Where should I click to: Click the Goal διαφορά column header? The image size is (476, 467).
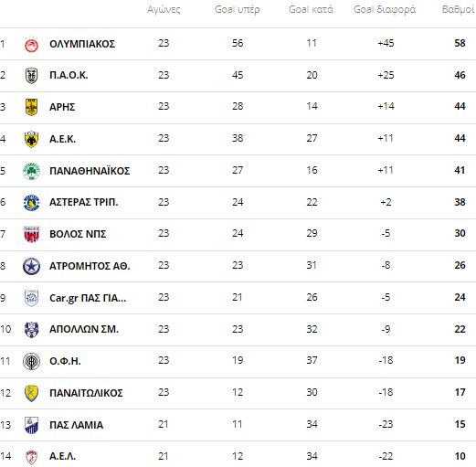coord(385,9)
